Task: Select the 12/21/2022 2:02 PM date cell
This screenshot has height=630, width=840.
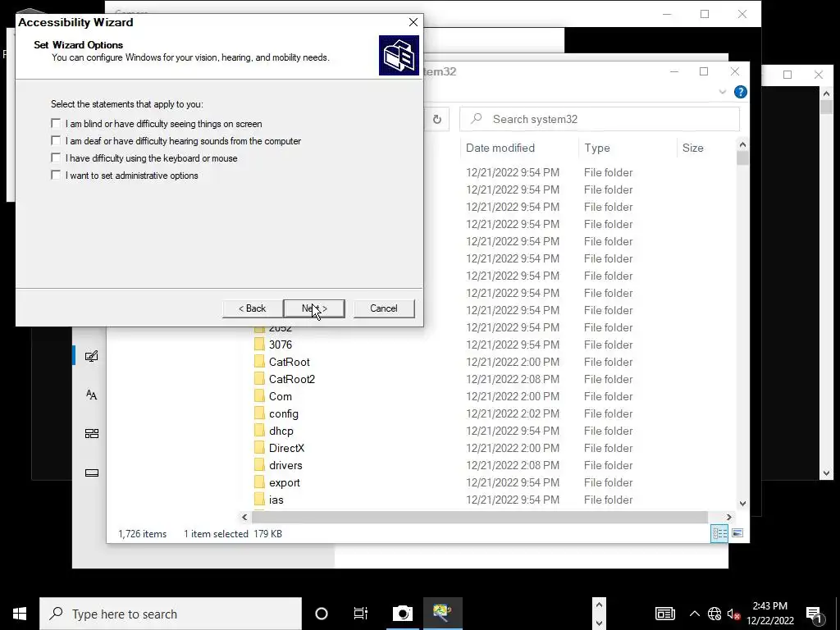Action: [513, 413]
